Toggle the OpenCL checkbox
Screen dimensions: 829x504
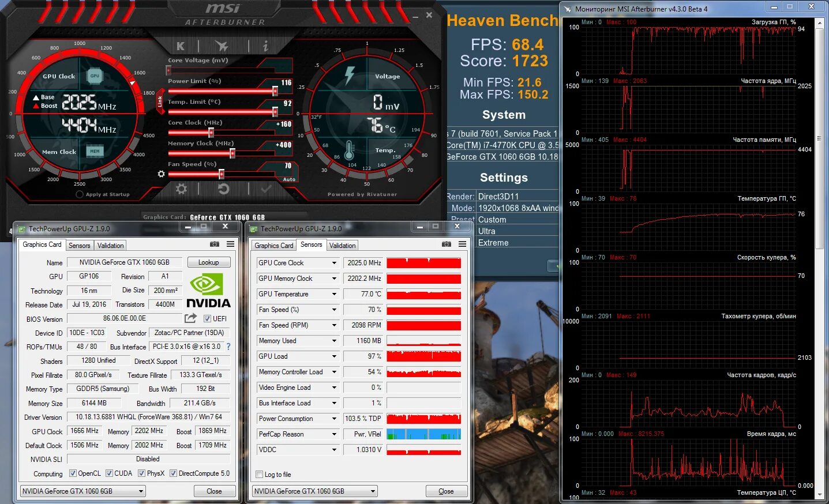(x=73, y=473)
